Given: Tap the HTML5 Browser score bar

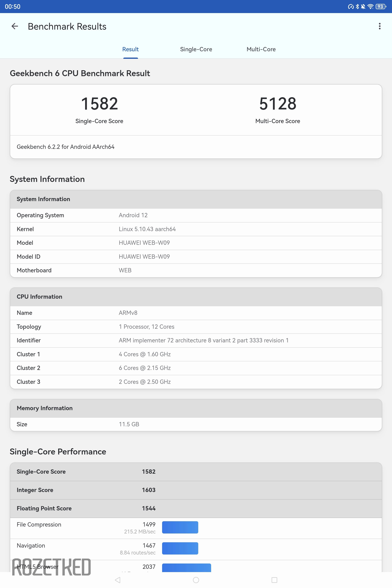Looking at the screenshot, I should pyautogui.click(x=186, y=568).
